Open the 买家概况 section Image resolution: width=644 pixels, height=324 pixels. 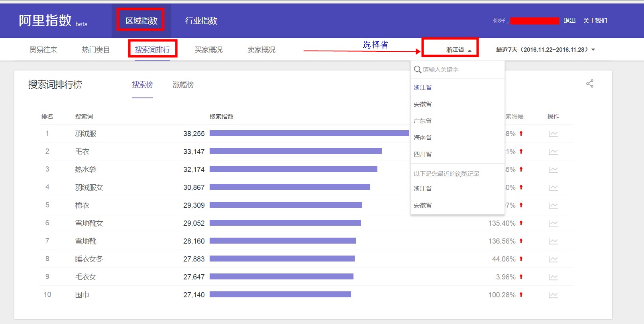click(208, 50)
